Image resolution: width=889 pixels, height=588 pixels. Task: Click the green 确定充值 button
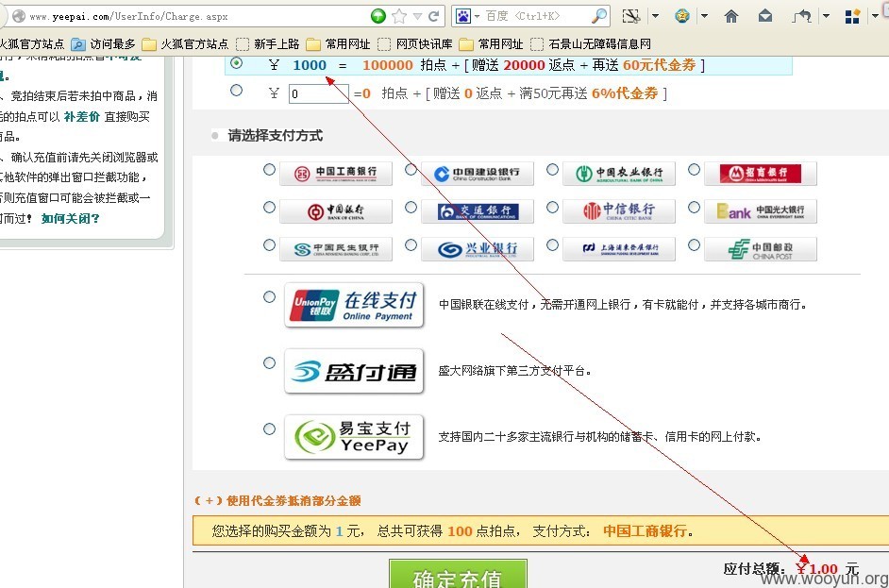458,575
